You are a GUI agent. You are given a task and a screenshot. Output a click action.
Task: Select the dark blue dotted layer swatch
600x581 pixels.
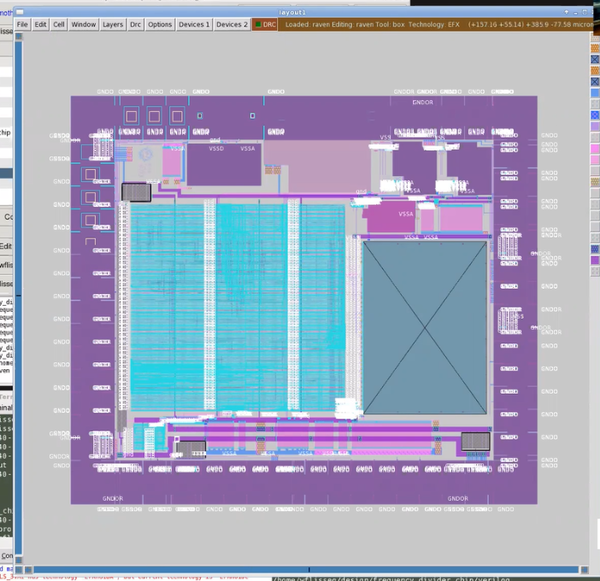tap(595, 249)
